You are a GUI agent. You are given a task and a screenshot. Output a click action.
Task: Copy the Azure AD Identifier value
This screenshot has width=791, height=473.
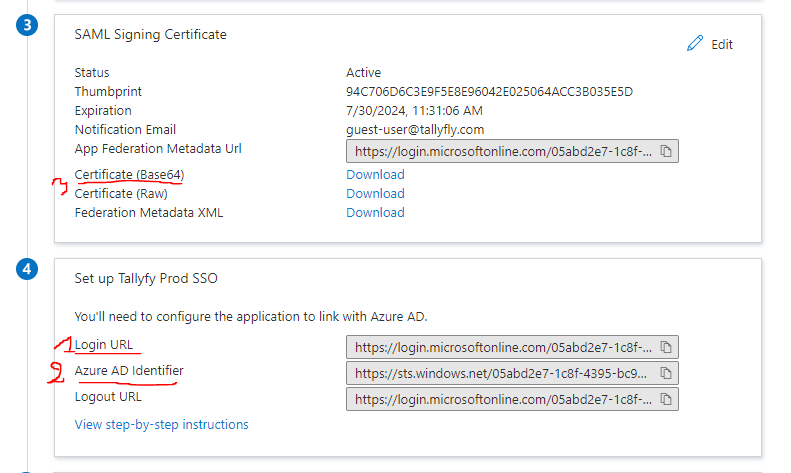[666, 373]
